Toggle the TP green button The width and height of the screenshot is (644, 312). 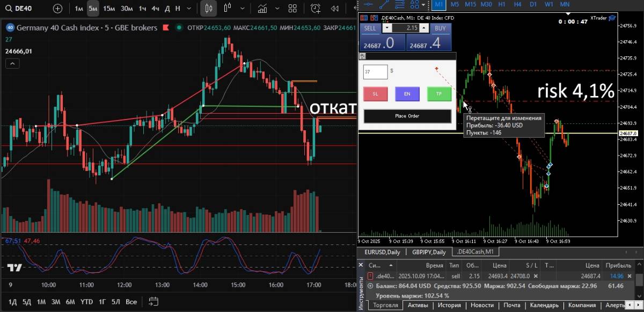[x=439, y=94]
